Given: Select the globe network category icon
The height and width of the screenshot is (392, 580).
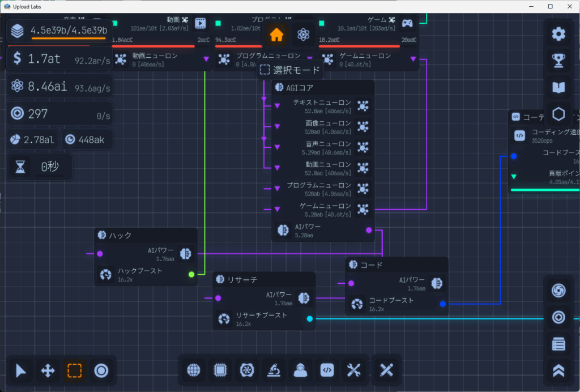Looking at the screenshot, I should pyautogui.click(x=194, y=370).
